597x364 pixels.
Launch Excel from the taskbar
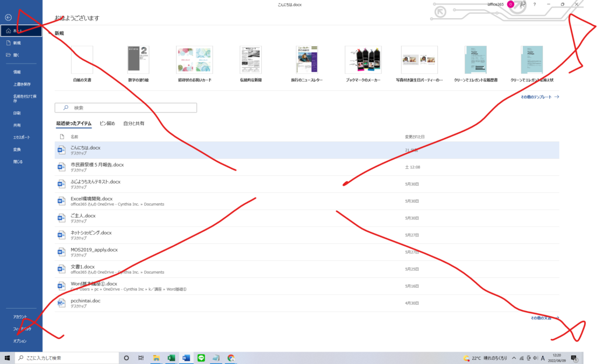(x=171, y=358)
